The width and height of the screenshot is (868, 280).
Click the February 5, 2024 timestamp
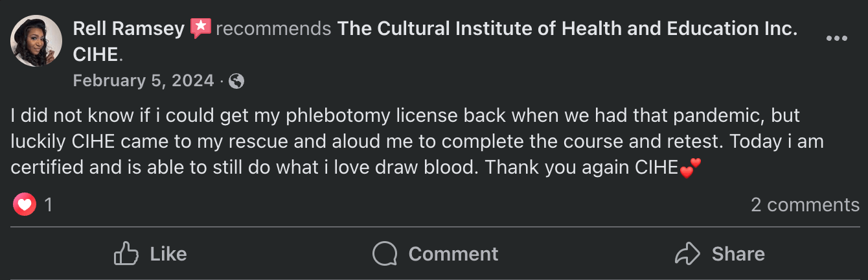tap(143, 81)
